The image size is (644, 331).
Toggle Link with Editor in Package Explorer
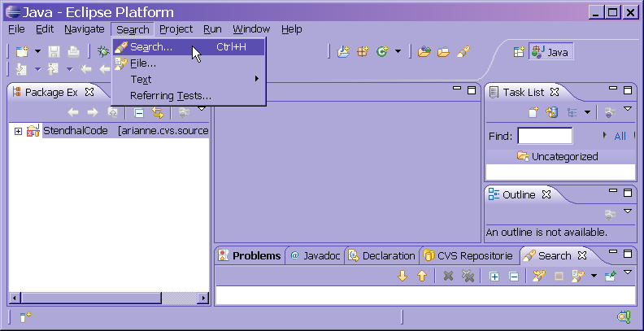(158, 112)
